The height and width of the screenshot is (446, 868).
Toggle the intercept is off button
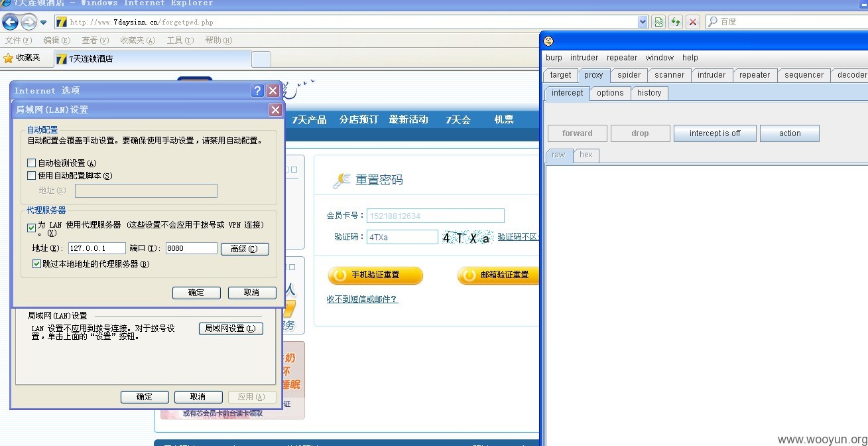coord(715,133)
